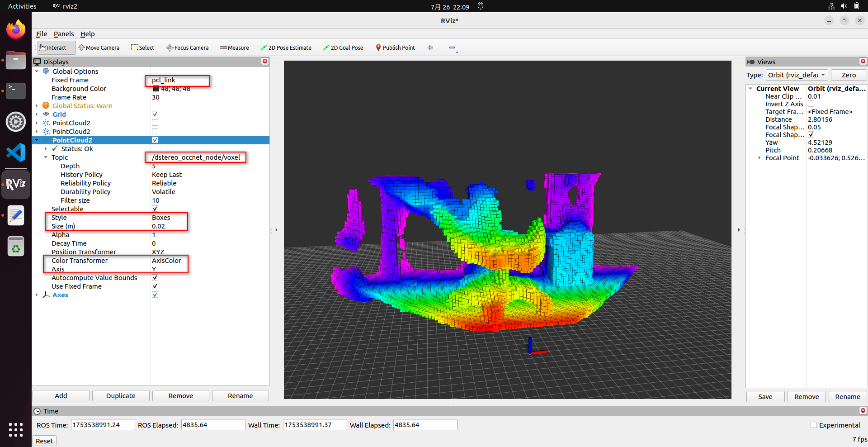Click the notification bell in top bar

point(481,6)
